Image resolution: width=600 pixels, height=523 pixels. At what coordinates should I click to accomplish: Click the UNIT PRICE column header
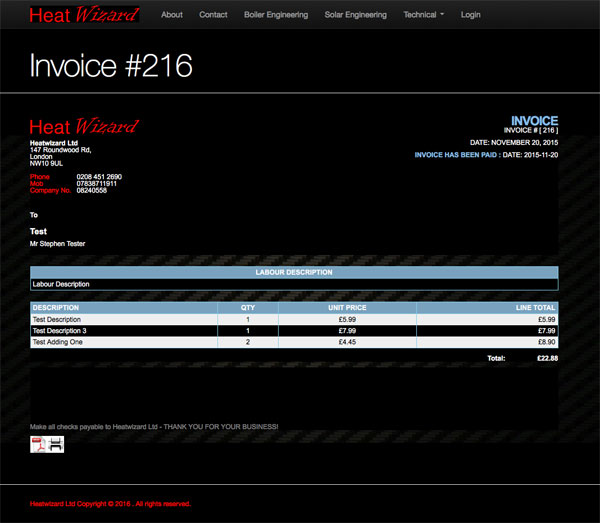click(346, 307)
